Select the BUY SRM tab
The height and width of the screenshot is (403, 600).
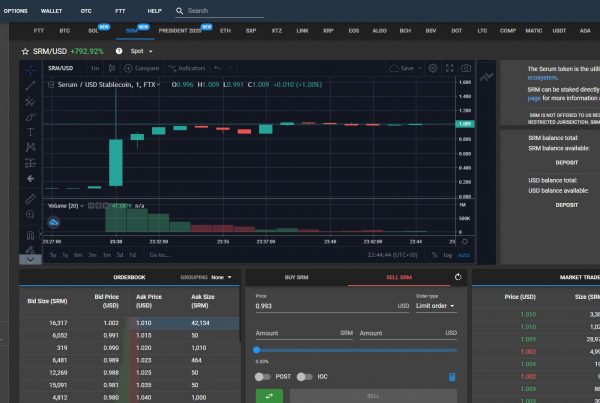pos(297,277)
